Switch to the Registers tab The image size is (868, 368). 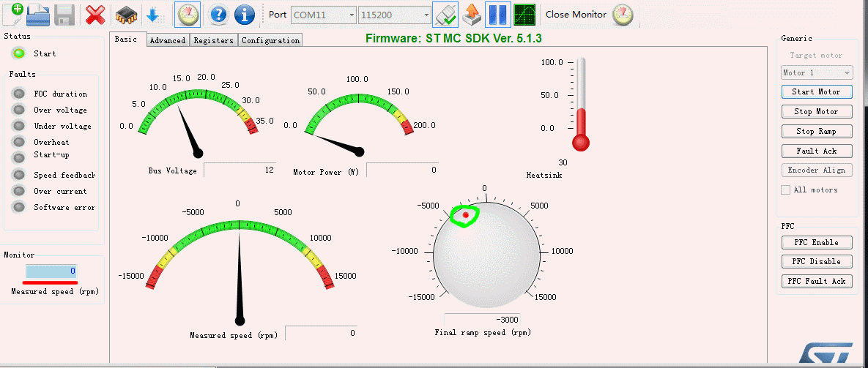coord(214,40)
